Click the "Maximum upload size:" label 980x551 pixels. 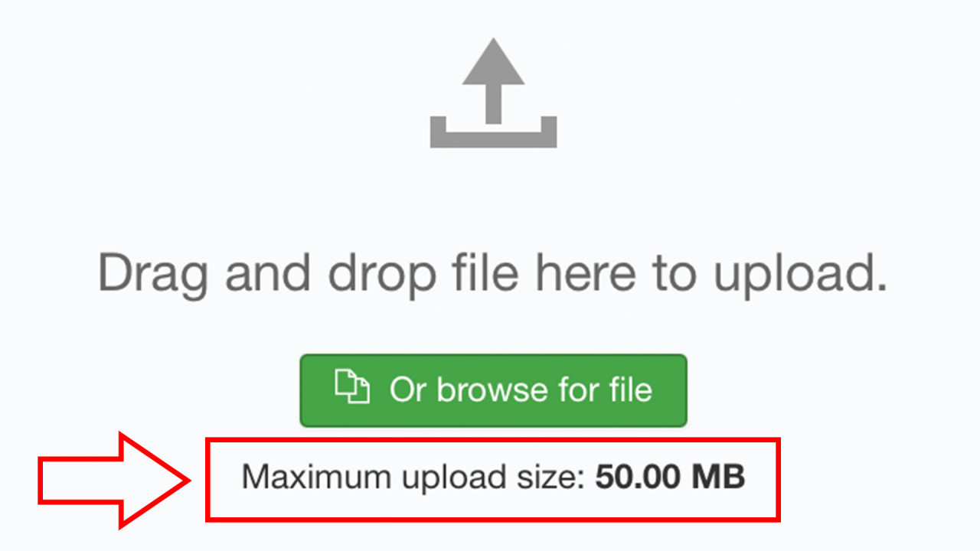click(x=413, y=478)
